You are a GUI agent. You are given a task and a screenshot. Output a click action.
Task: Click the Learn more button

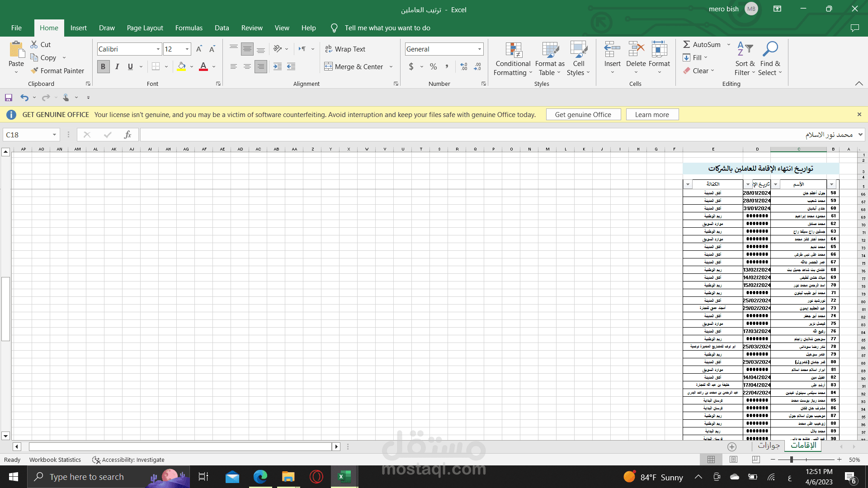pos(651,115)
